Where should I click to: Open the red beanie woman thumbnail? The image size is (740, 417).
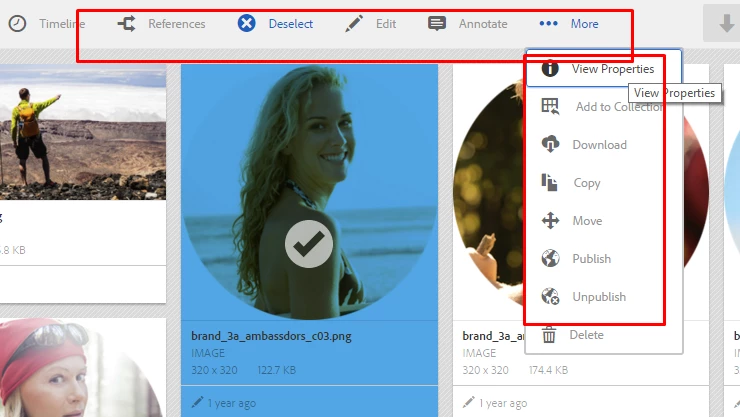tap(83, 367)
